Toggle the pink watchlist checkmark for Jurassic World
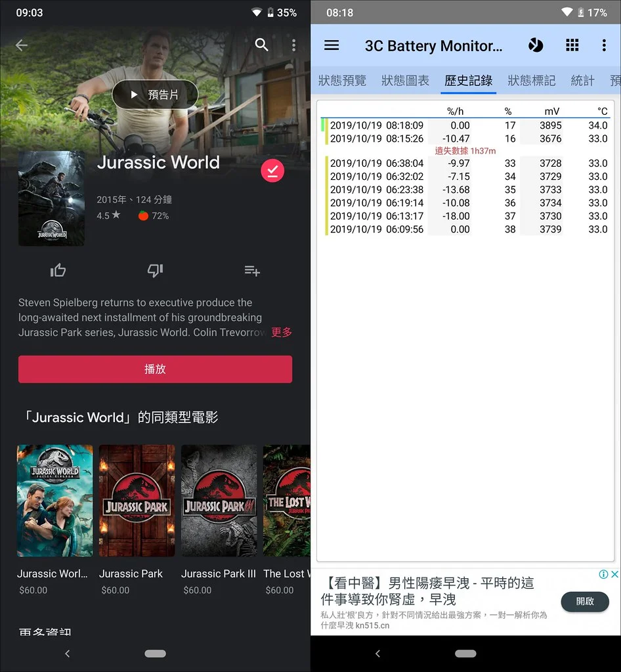621x672 pixels. click(x=272, y=171)
